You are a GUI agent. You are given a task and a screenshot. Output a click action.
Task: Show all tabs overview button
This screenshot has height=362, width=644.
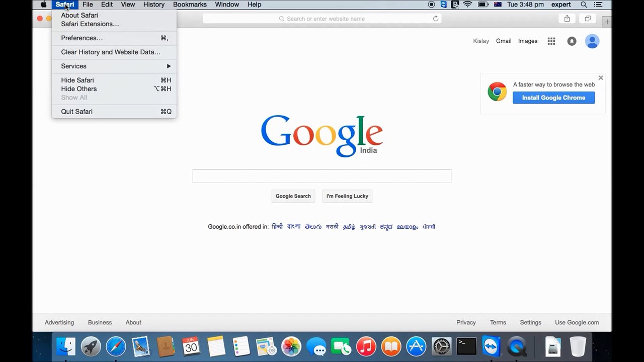click(x=587, y=19)
